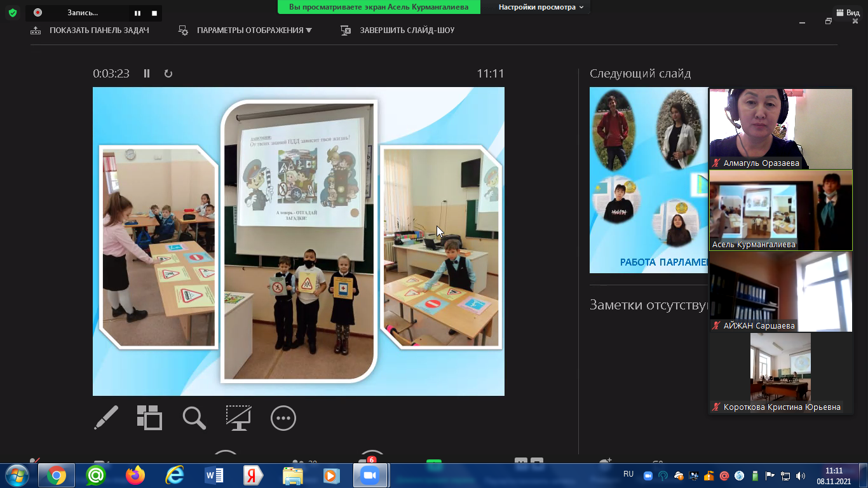Open the Vid (Вид) view menu
The height and width of the screenshot is (488, 868).
coord(848,13)
